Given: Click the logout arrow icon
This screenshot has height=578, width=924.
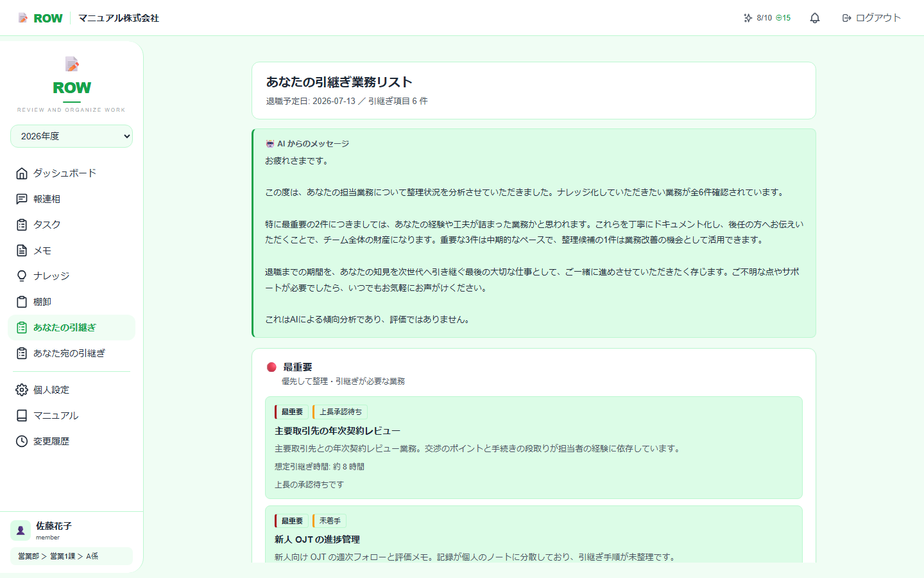Looking at the screenshot, I should coord(847,18).
